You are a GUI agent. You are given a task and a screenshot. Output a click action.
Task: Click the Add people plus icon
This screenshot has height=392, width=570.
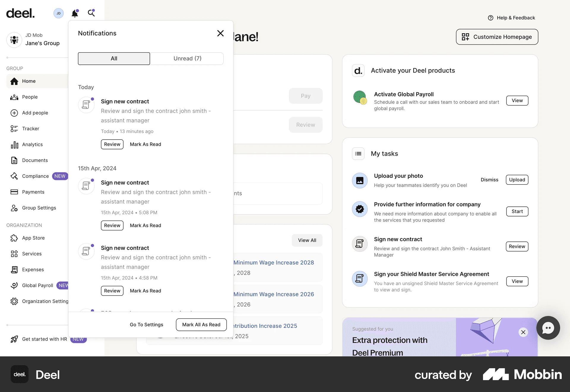[14, 113]
